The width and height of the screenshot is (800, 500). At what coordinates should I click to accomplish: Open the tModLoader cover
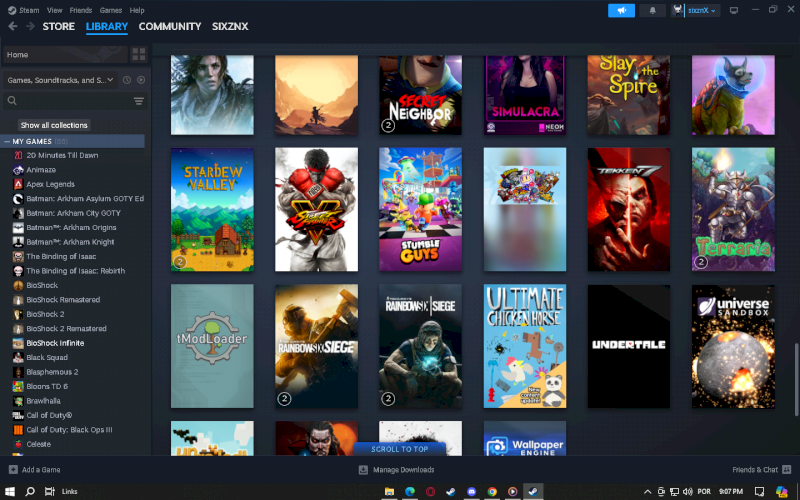click(212, 346)
